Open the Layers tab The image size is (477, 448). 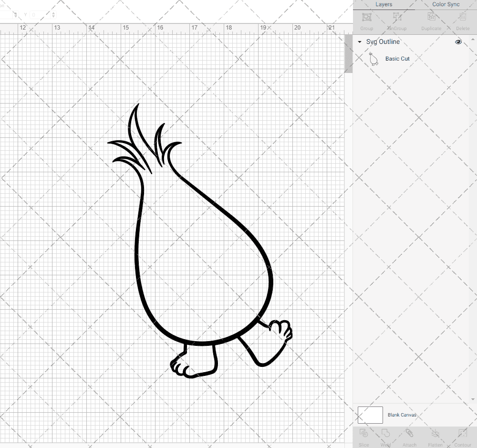384,4
